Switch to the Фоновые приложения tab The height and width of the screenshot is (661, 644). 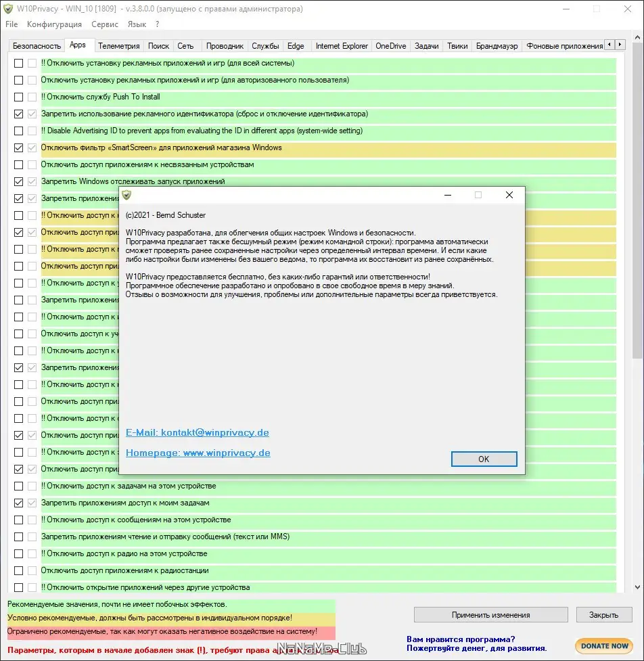pos(564,46)
